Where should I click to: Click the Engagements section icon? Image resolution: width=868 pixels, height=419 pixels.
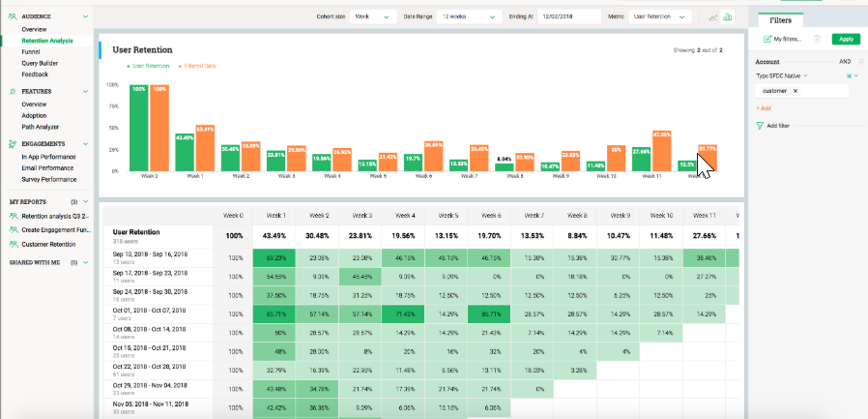(14, 143)
